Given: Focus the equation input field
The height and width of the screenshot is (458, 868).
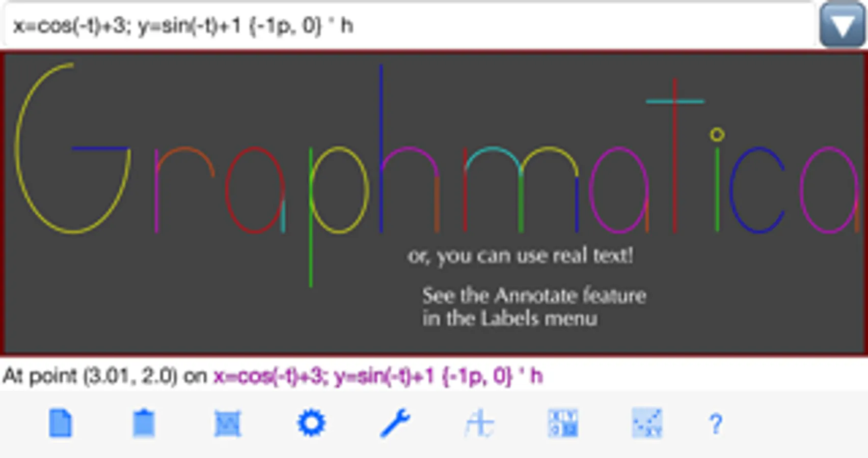Looking at the screenshot, I should point(410,25).
